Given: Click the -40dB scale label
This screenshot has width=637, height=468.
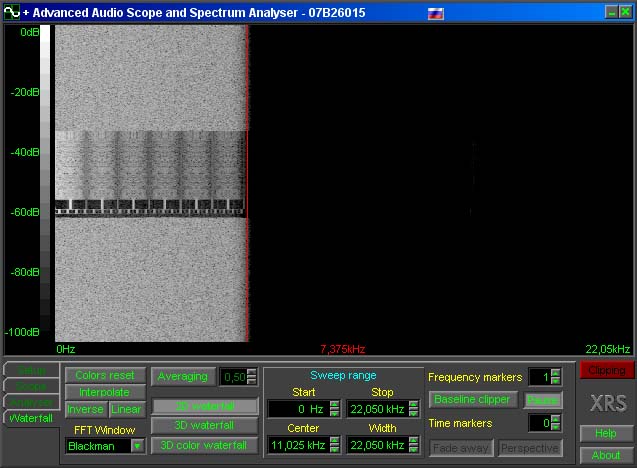Looking at the screenshot, I should [25, 152].
